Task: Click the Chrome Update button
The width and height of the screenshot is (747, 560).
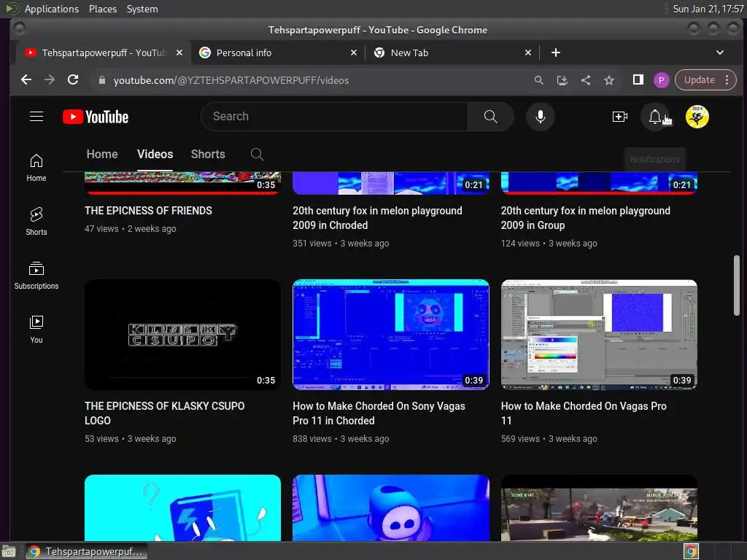Action: (x=699, y=80)
